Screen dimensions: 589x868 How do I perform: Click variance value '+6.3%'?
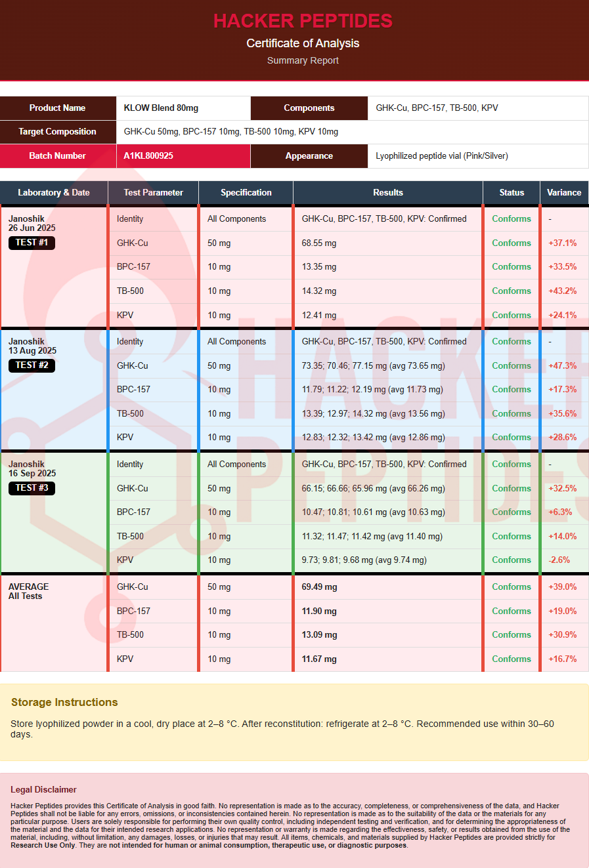point(560,512)
